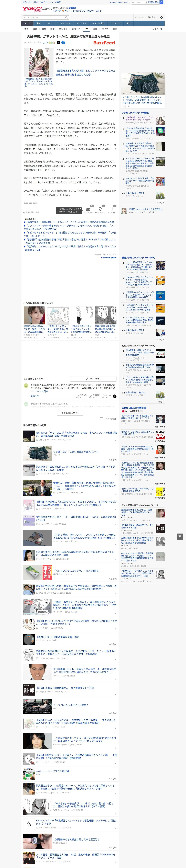
Task: Click the もっと見る(16件) button
Action: pyautogui.click(x=70, y=412)
